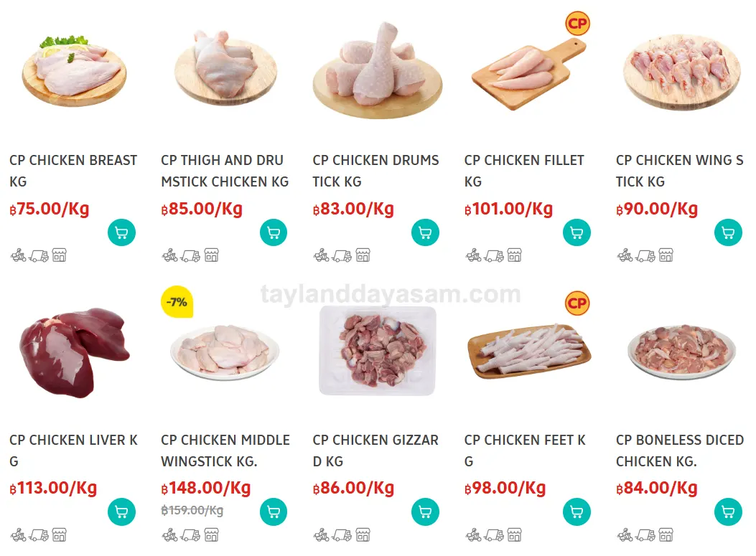The image size is (756, 556).
Task: Add CP Boneless Diced Chicken to cart
Action: tap(728, 512)
